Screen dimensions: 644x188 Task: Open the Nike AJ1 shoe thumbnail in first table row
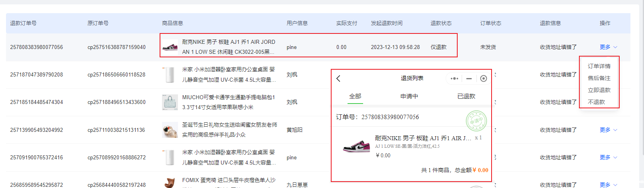click(x=170, y=47)
